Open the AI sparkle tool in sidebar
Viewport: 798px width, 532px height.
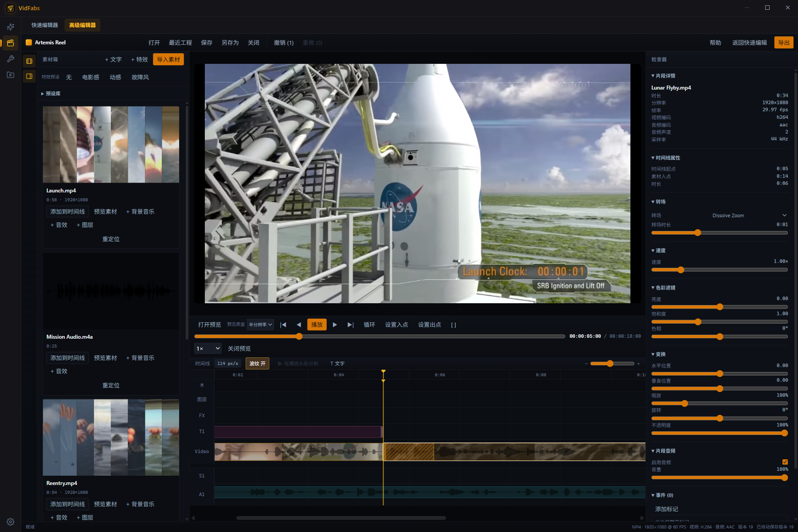pyautogui.click(x=11, y=27)
